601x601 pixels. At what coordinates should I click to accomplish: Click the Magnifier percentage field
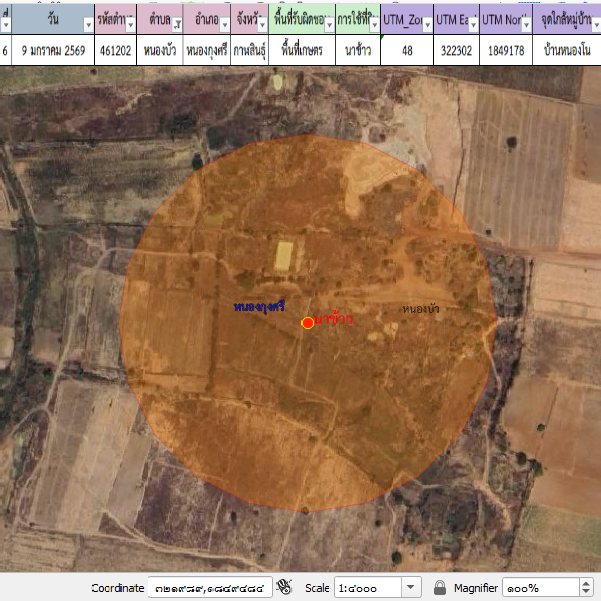coord(540,587)
